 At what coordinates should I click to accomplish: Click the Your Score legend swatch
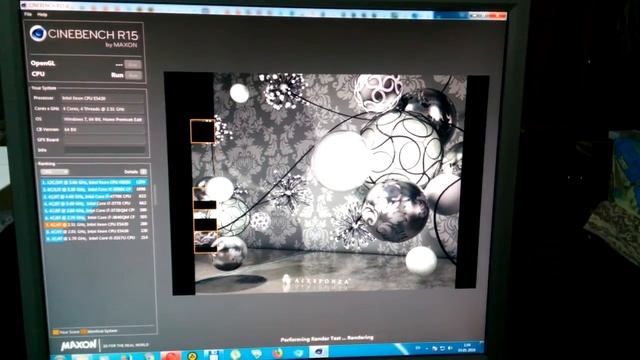tap(56, 332)
